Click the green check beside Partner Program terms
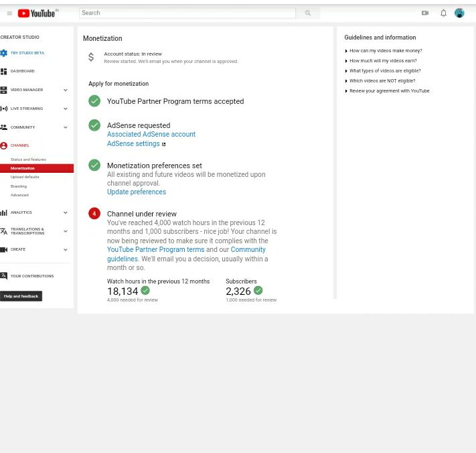The image size is (476, 453). point(94,101)
